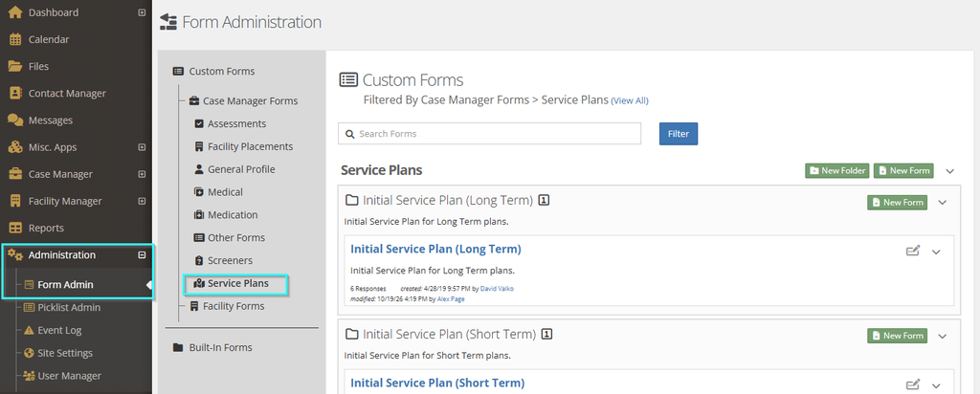Click the Site Settings globe icon
The height and width of the screenshot is (394, 980).
pyautogui.click(x=29, y=353)
